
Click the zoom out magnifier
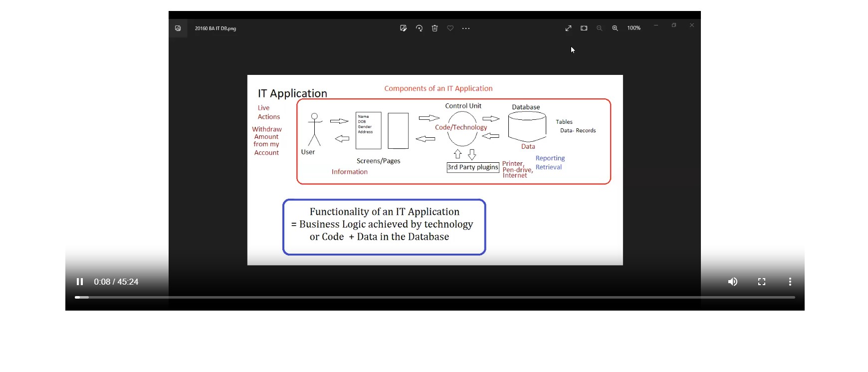click(599, 28)
